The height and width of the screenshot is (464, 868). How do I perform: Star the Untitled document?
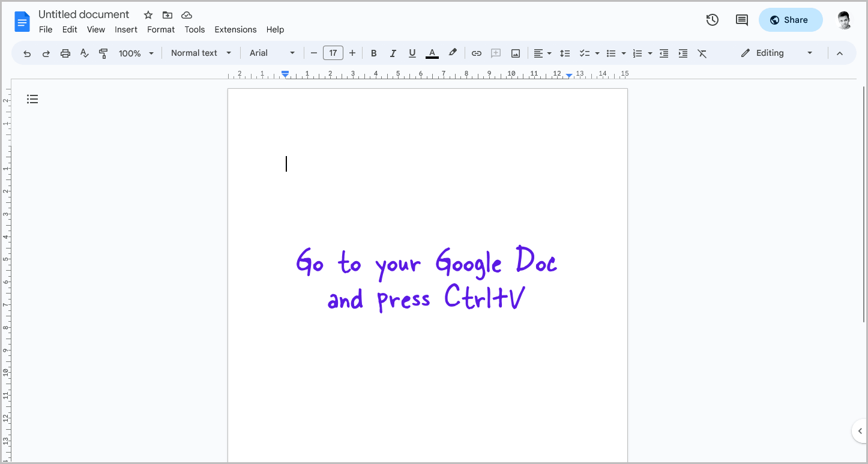[148, 15]
